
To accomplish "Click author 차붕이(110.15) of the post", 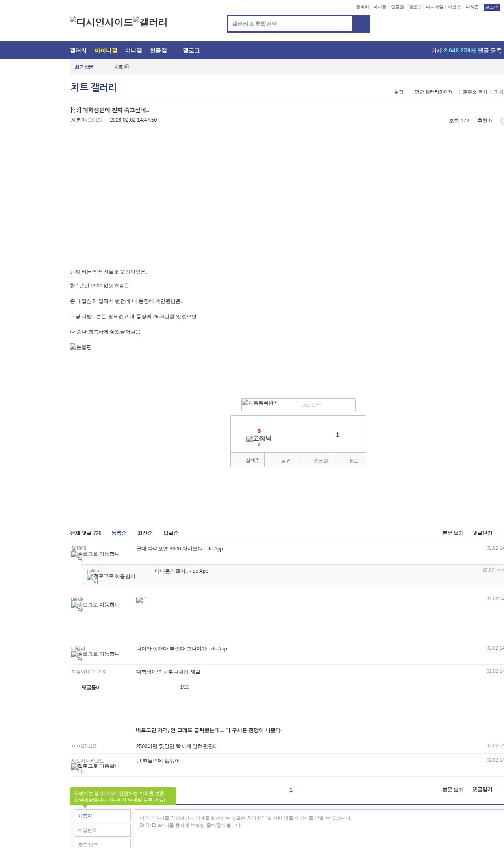I will coord(86,120).
